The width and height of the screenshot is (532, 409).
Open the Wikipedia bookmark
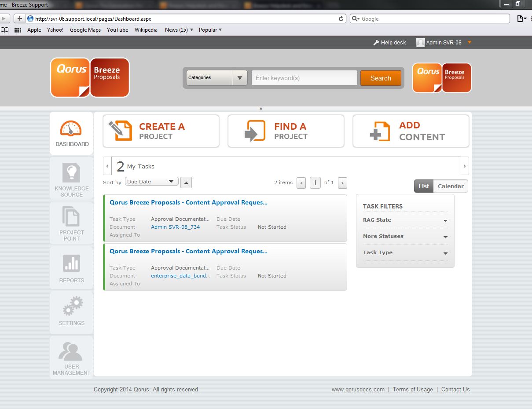click(146, 30)
